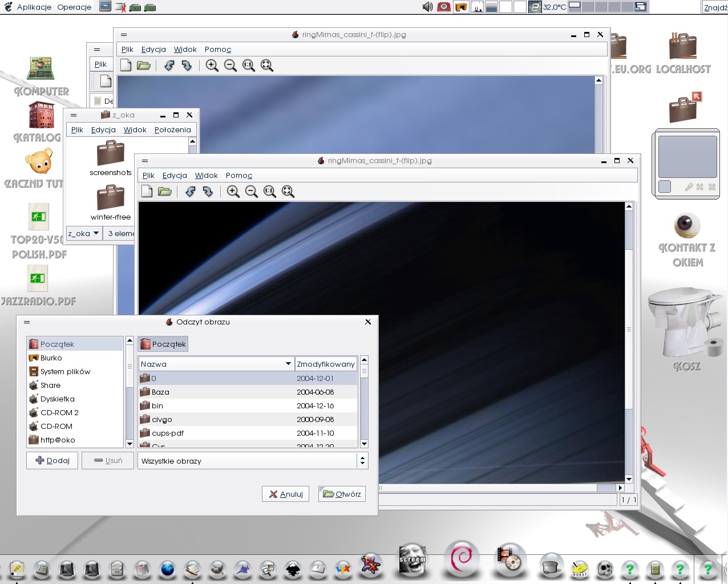728x584 pixels.
Task: Click the volume speaker icon in top panel
Action: pyautogui.click(x=427, y=7)
